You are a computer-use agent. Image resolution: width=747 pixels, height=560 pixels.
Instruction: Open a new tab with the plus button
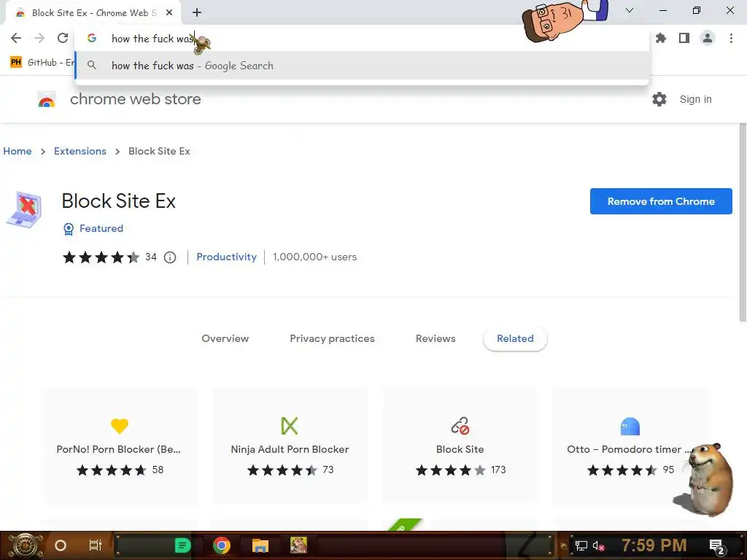pyautogui.click(x=197, y=12)
